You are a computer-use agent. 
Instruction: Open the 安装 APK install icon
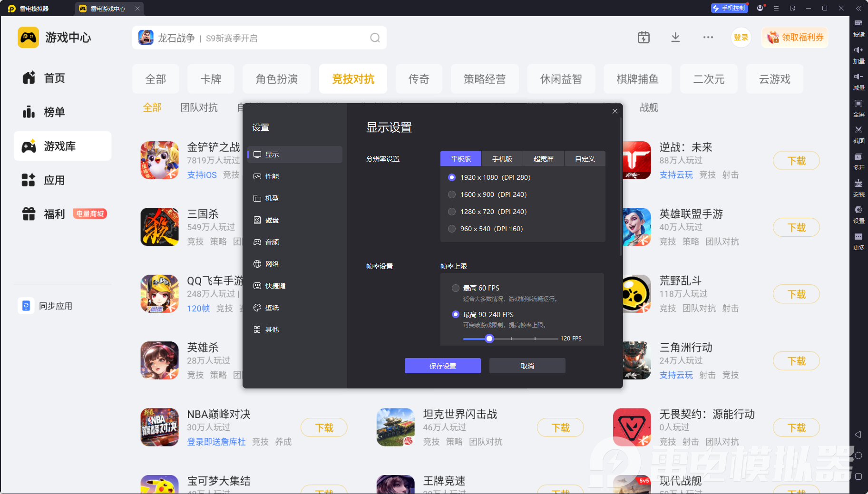click(858, 188)
